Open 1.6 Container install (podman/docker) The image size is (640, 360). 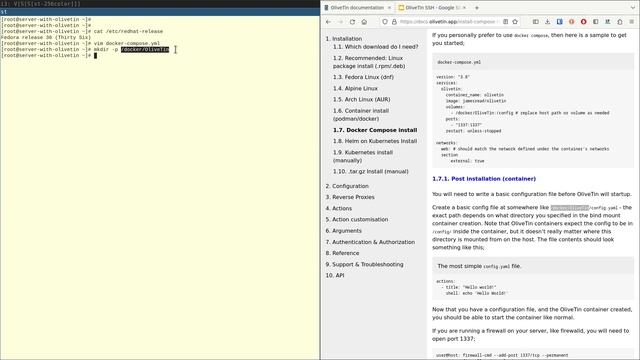tap(361, 115)
